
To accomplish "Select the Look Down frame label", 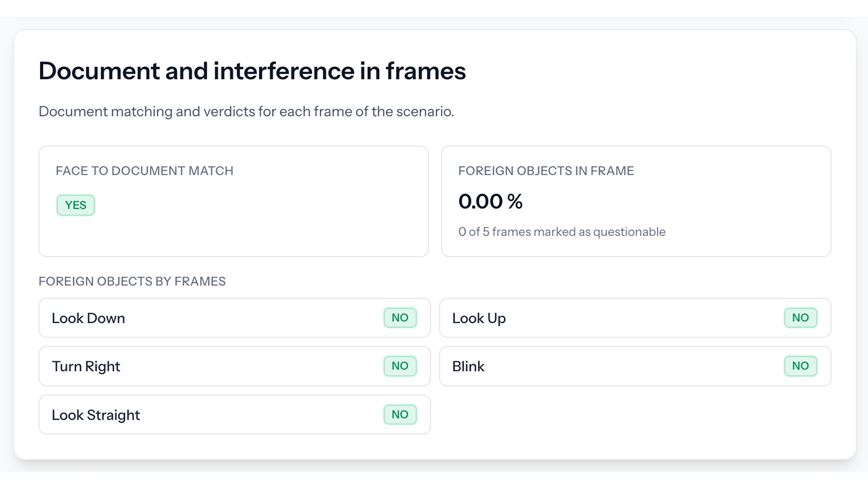I will [x=89, y=319].
